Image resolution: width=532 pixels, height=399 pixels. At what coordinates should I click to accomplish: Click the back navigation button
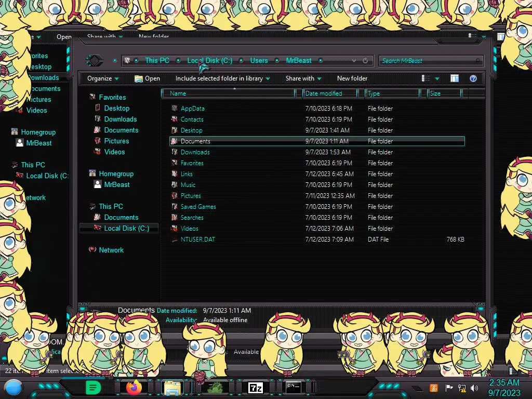(x=95, y=60)
